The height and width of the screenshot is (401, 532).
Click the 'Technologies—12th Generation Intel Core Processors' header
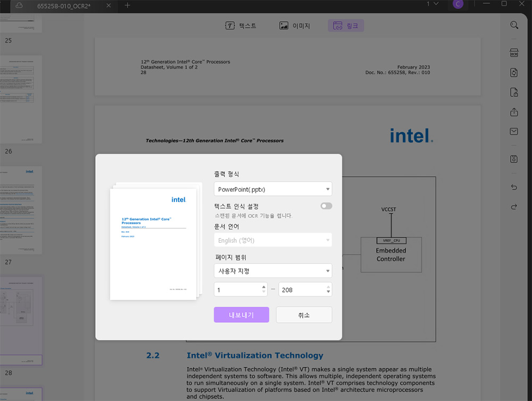214,140
